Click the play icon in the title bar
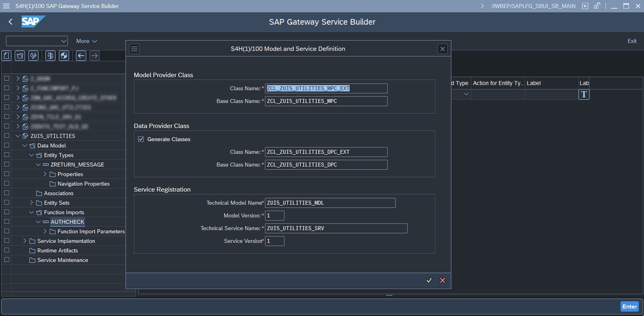 (x=585, y=6)
